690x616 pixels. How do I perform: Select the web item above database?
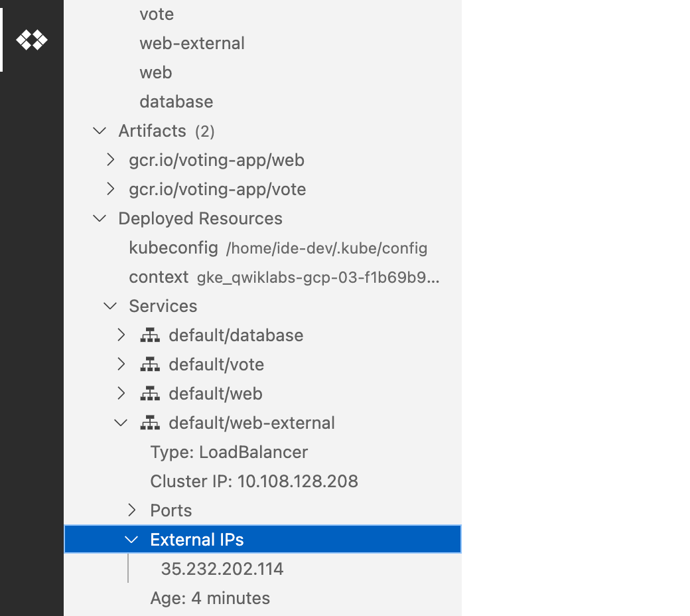(156, 72)
